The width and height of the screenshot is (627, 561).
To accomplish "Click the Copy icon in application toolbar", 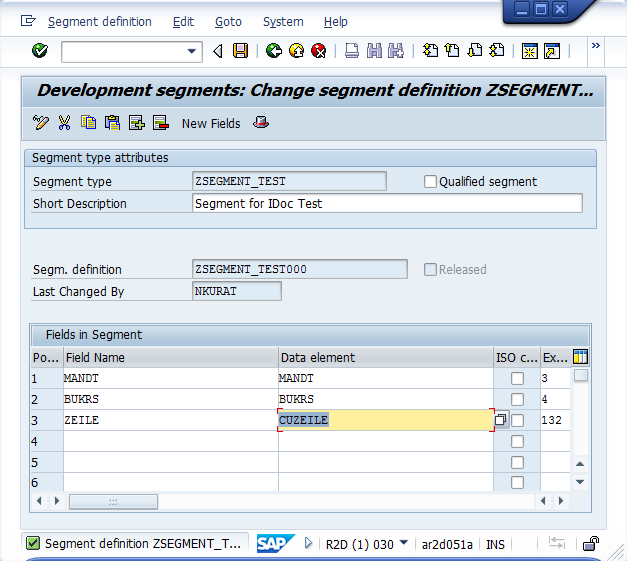I will pyautogui.click(x=88, y=123).
